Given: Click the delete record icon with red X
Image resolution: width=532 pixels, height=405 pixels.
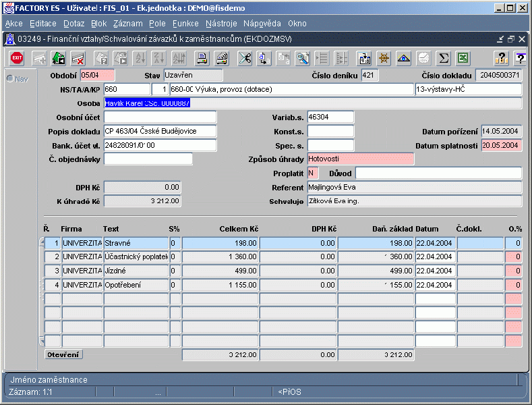Looking at the screenshot, I should click(78, 58).
